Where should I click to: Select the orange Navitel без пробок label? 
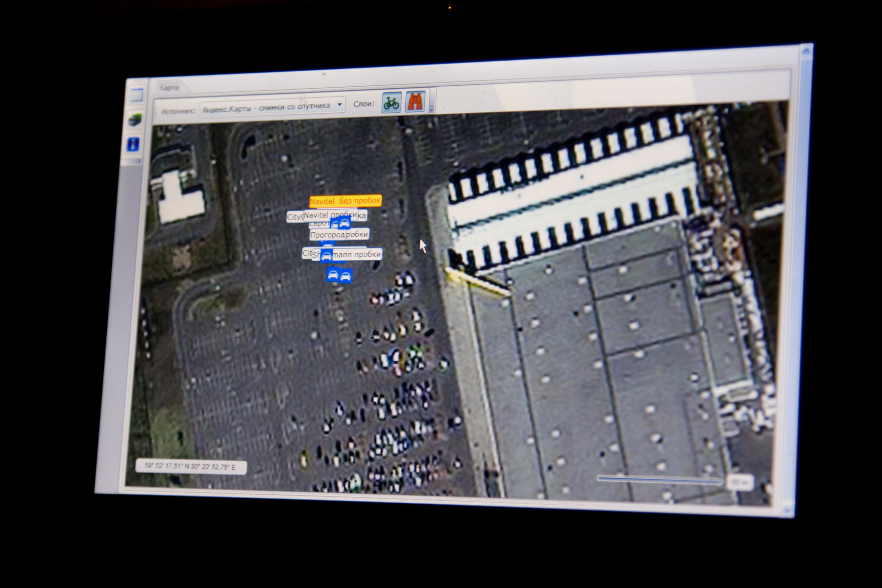(345, 201)
